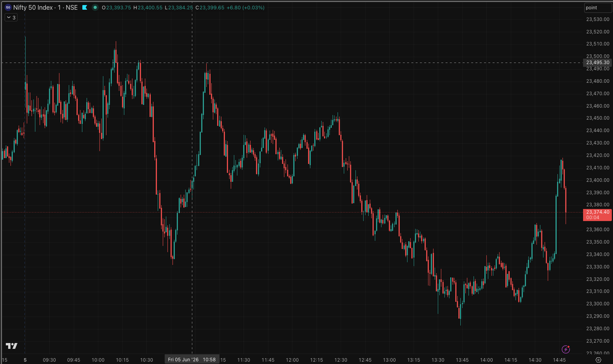Click the price scale label 23,270.00
Viewport: 613px width, 364px height.
598,341
